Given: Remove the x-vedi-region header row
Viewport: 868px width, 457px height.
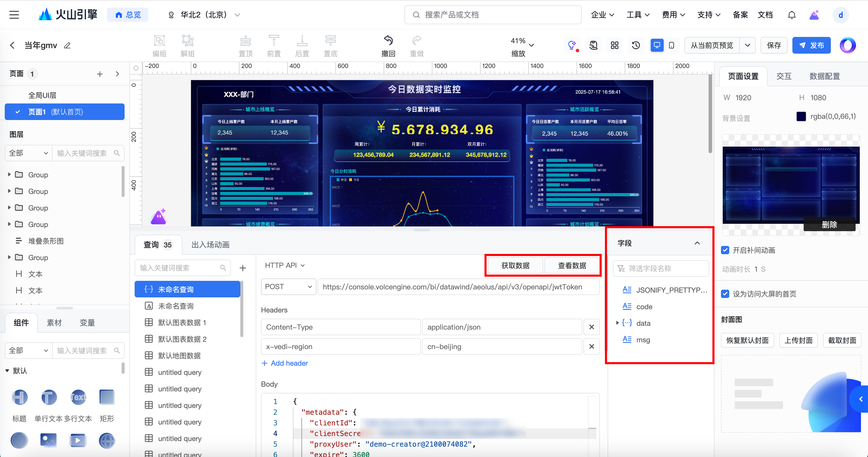Looking at the screenshot, I should (x=591, y=346).
